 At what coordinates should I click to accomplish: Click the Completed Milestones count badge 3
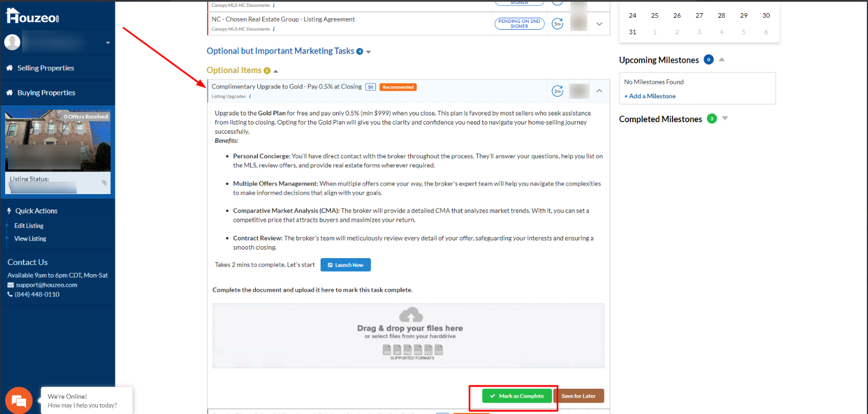[x=711, y=119]
